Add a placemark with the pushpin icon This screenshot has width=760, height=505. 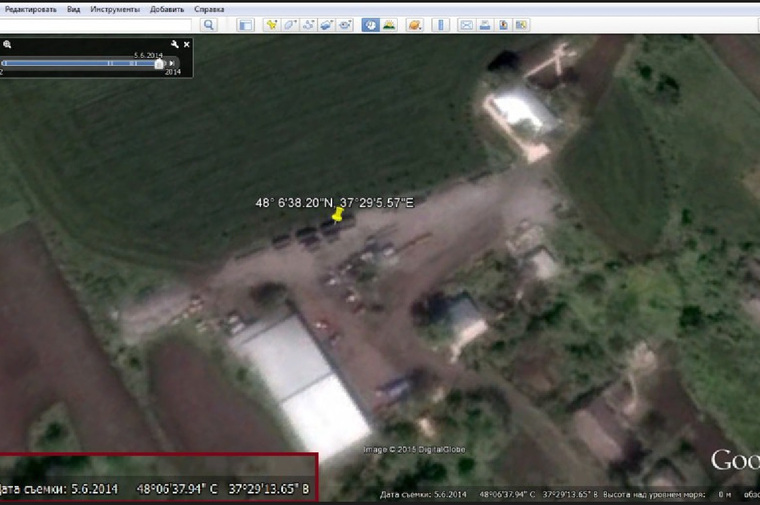tap(272, 25)
